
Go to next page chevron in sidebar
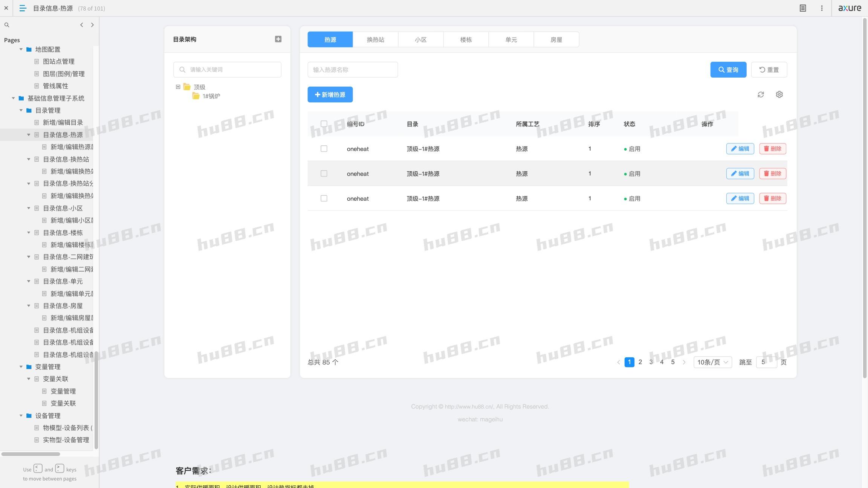92,25
